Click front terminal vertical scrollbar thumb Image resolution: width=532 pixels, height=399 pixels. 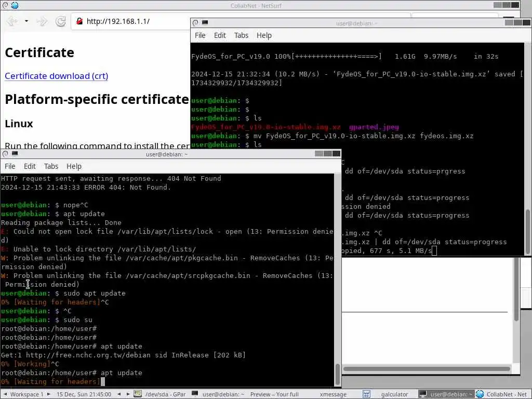(x=338, y=374)
